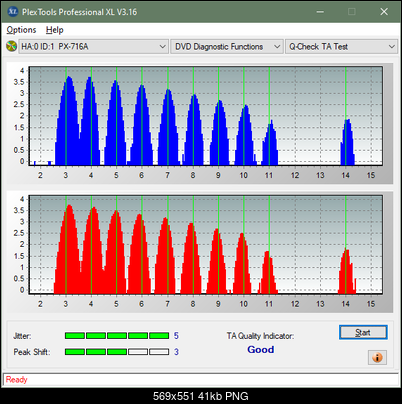This screenshot has height=404, width=402.
Task: Click the TA quality result Good
Action: pos(261,349)
